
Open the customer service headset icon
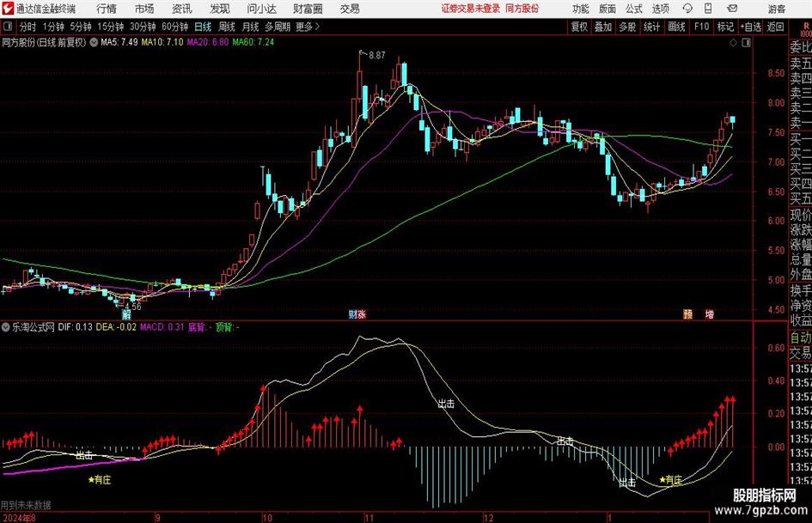click(x=687, y=9)
